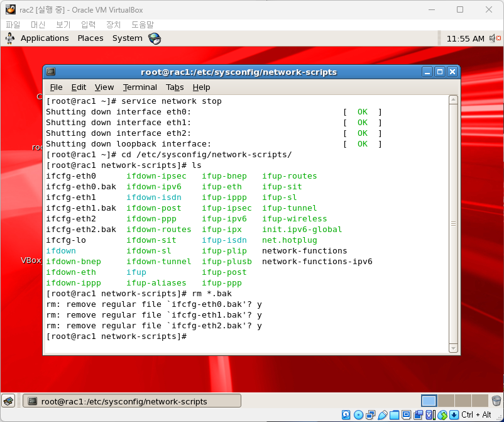This screenshot has width=504, height=422.
Task: Select the terminal task in bottom panel
Action: pos(132,401)
